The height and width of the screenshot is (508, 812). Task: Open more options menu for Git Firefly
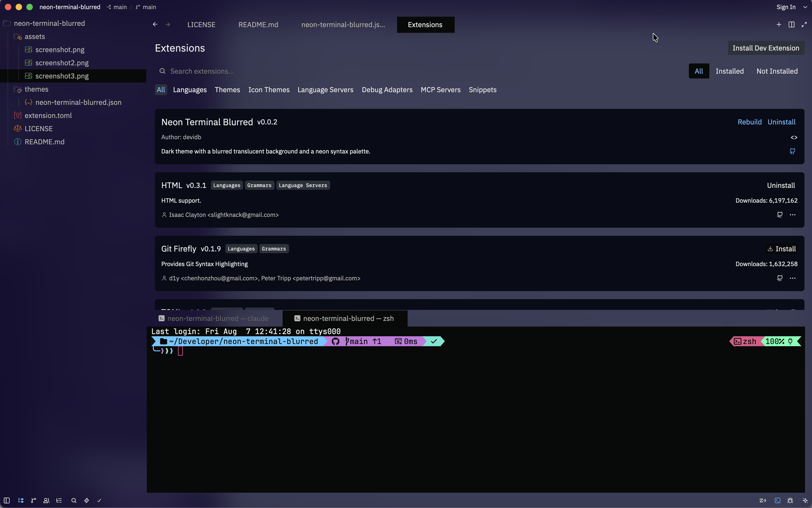(x=793, y=278)
